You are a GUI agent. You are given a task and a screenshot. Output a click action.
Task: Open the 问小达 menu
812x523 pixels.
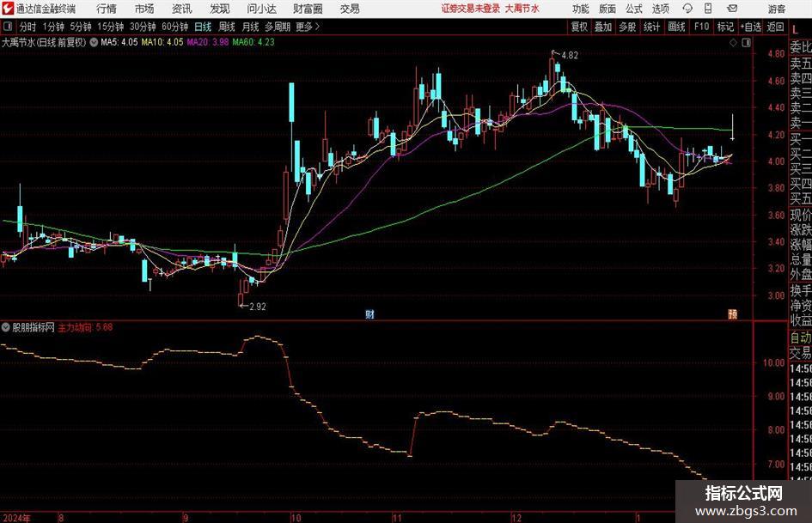[x=261, y=9]
